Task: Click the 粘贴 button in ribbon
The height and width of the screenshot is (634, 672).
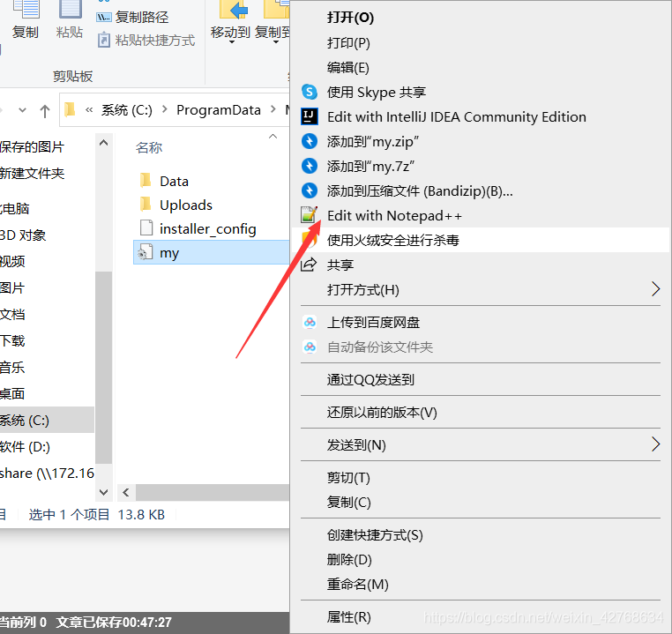Action: pyautogui.click(x=70, y=20)
